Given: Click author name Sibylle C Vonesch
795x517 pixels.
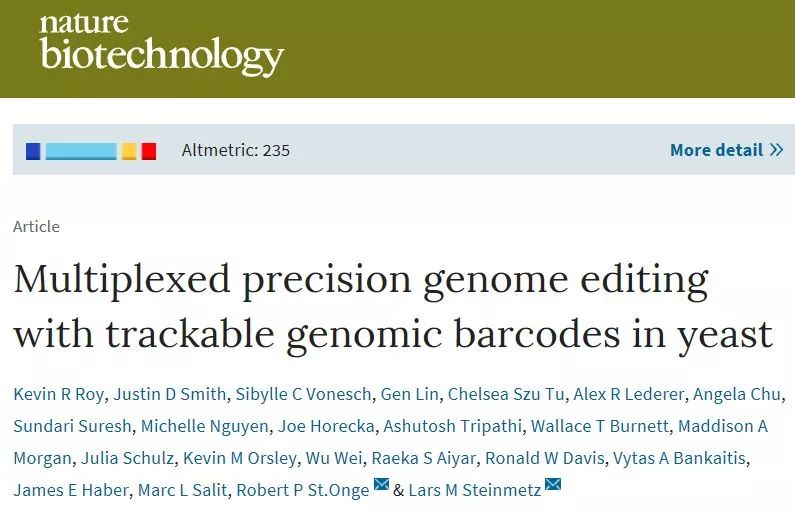Looking at the screenshot, I should tap(304, 394).
